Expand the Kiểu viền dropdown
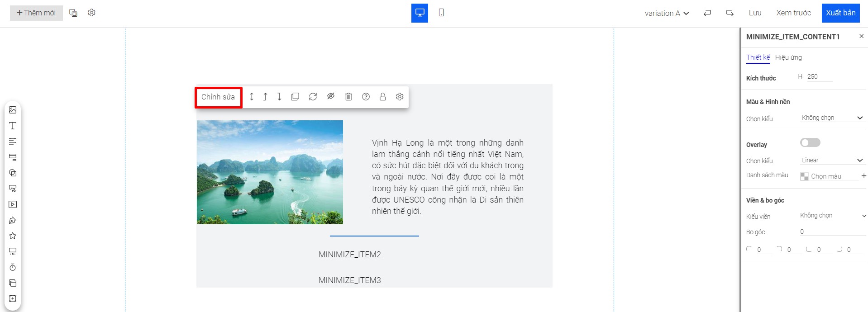The height and width of the screenshot is (312, 868). tap(832, 216)
